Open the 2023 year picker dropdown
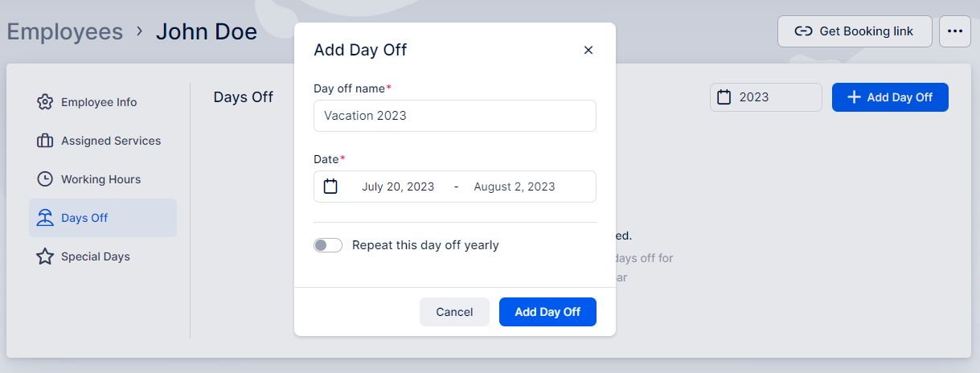Image resolution: width=980 pixels, height=373 pixels. pyautogui.click(x=766, y=97)
